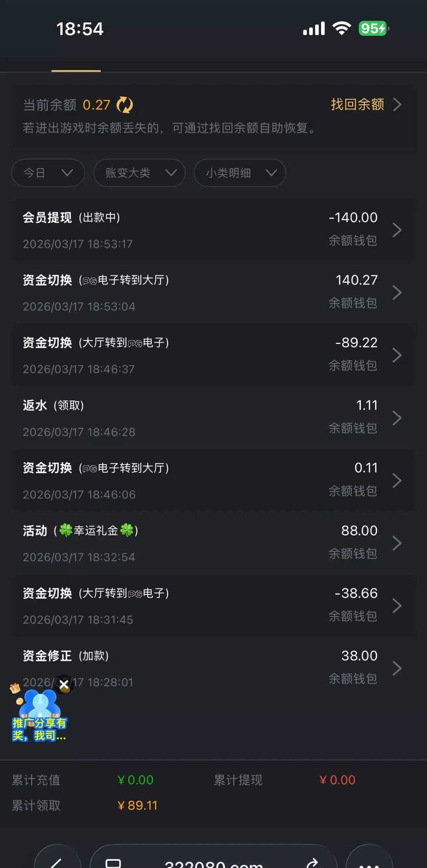Tap the browser reload arrow icon

pyautogui.click(x=313, y=863)
